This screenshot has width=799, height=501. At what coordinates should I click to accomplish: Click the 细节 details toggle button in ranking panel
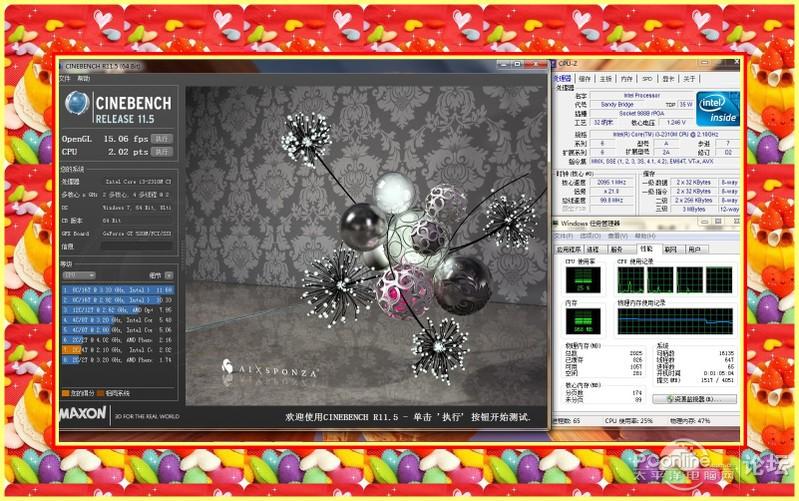169,275
